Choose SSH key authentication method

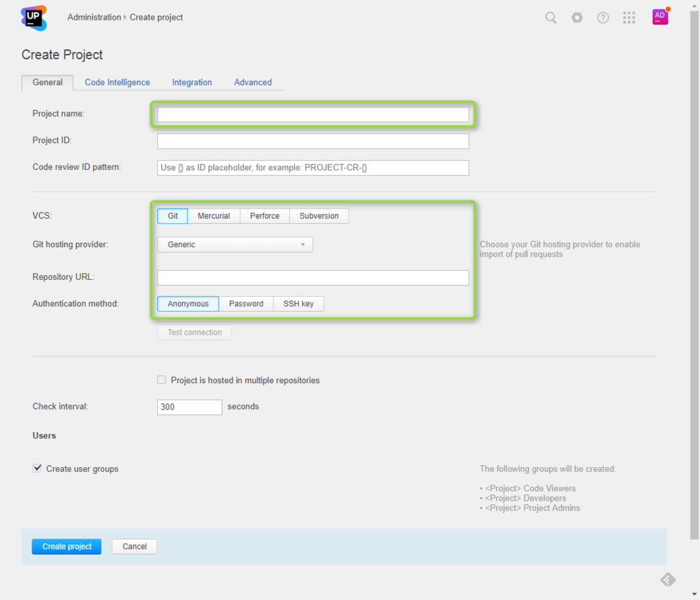(x=299, y=304)
